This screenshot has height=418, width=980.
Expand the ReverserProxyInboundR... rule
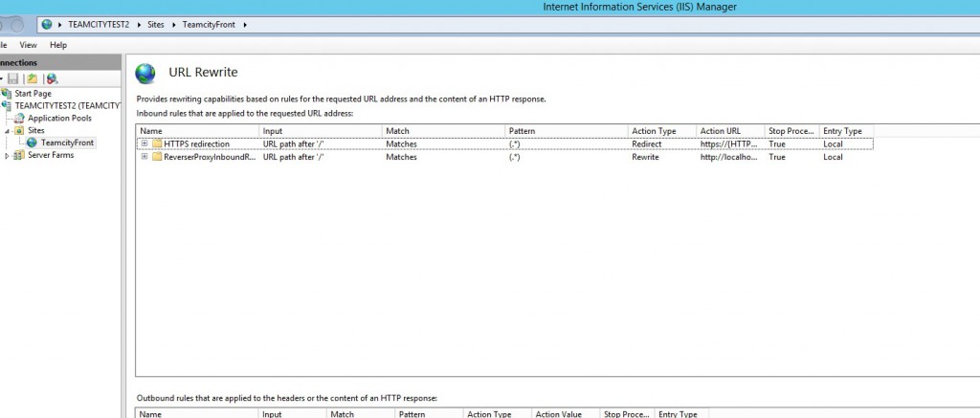(145, 157)
